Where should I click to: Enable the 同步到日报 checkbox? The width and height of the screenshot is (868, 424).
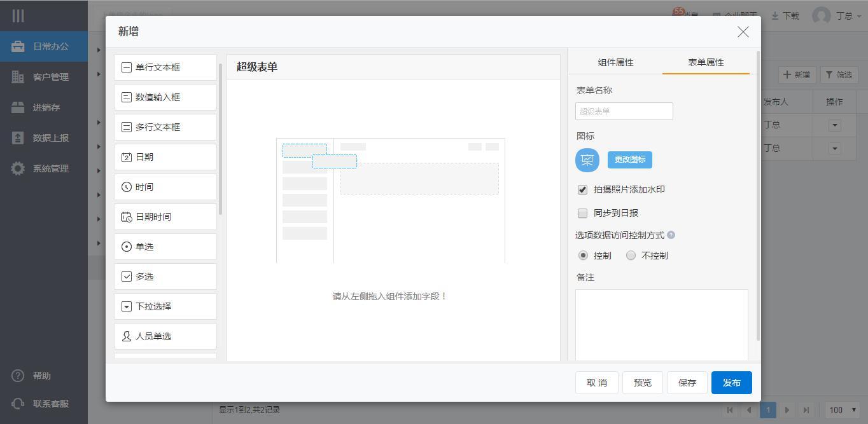point(582,213)
